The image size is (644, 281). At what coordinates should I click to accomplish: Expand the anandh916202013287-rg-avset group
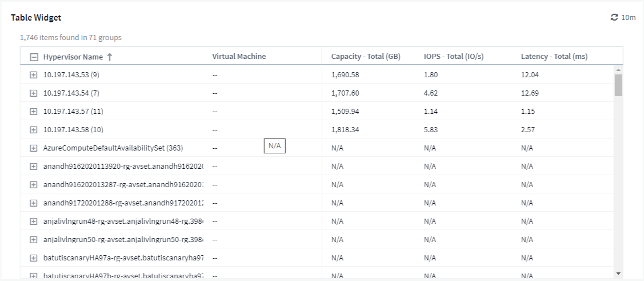pos(34,184)
